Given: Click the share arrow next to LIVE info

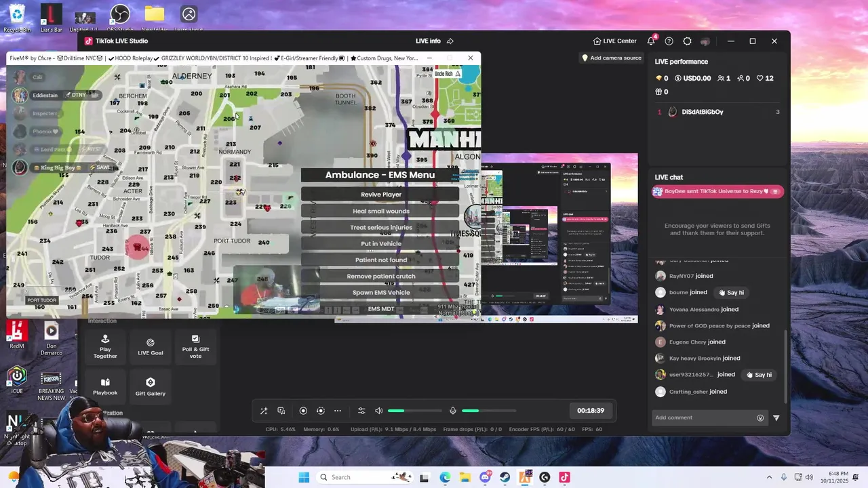Looking at the screenshot, I should click(450, 41).
